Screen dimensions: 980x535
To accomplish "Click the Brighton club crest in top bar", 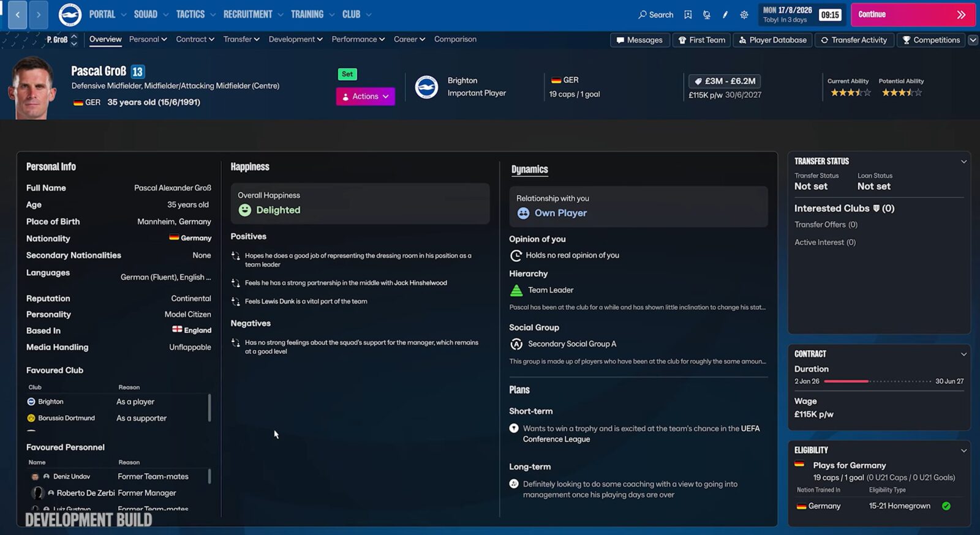I will [x=70, y=15].
